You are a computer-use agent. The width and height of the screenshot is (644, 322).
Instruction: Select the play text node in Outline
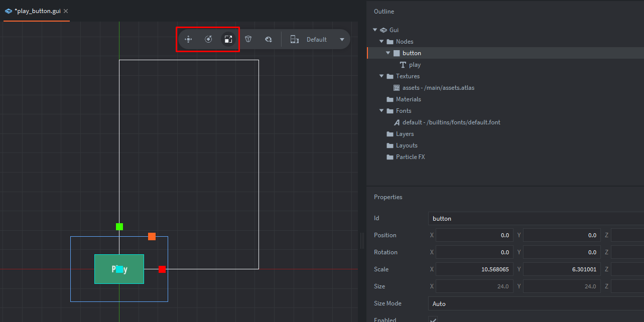point(415,65)
